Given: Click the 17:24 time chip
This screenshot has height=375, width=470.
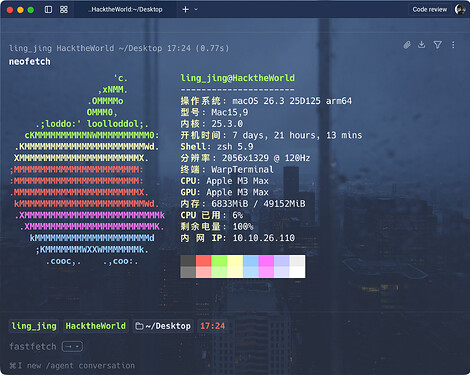Looking at the screenshot, I should (212, 326).
